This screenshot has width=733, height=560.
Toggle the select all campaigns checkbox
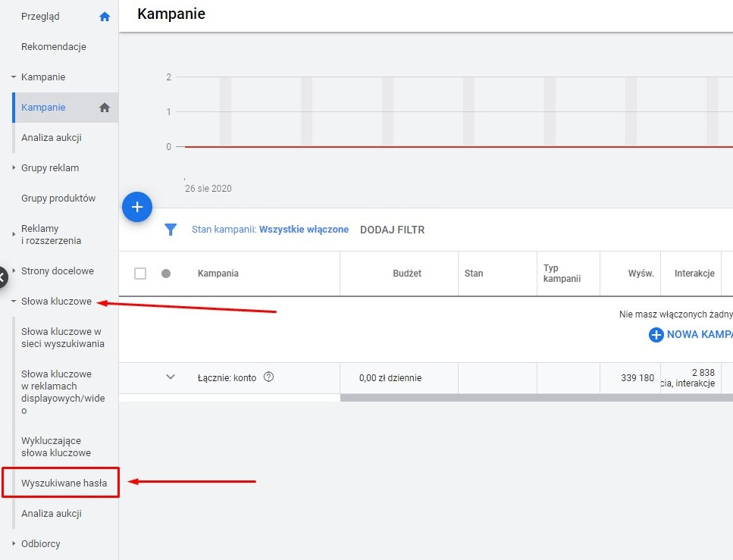click(x=140, y=274)
